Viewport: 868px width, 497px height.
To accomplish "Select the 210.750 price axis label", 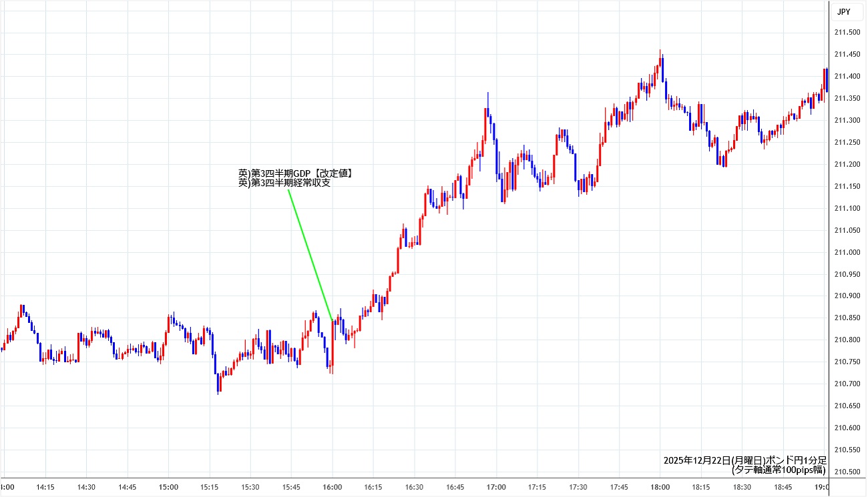I will pyautogui.click(x=847, y=362).
